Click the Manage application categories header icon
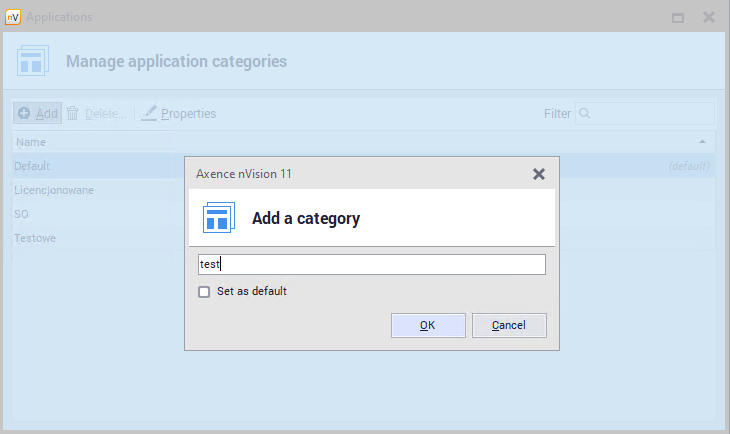 click(32, 61)
